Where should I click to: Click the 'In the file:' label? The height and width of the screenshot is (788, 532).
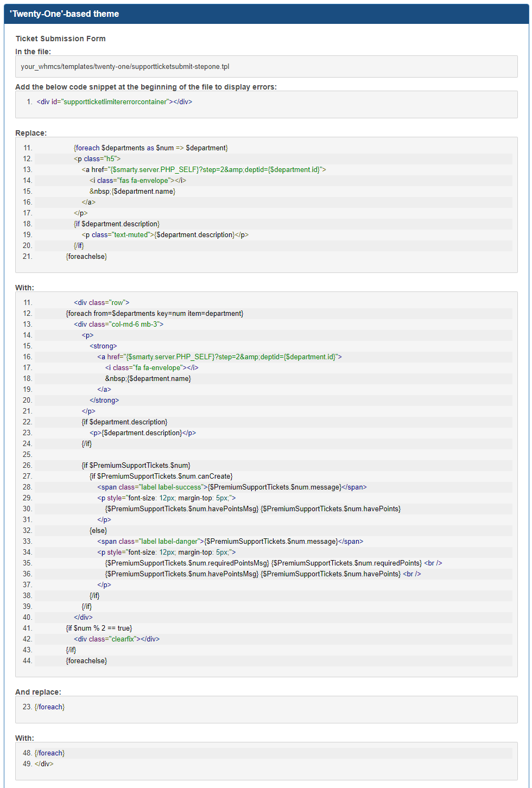pyautogui.click(x=33, y=52)
